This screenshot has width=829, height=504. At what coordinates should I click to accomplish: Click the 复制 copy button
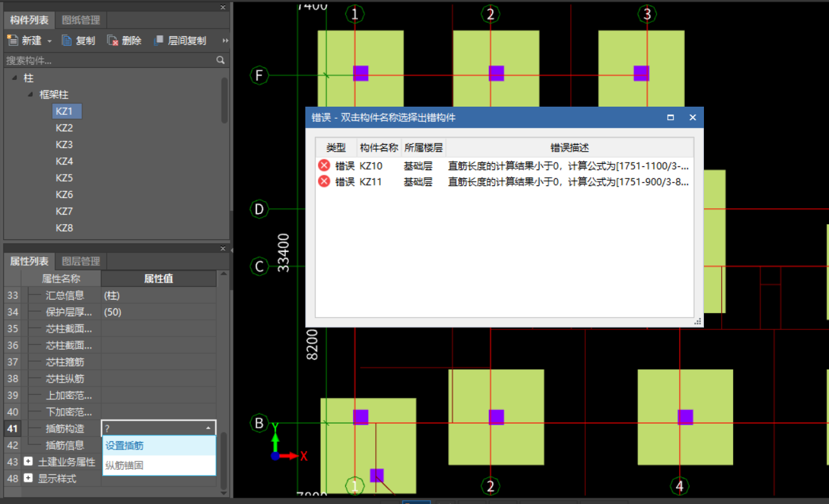pos(78,41)
